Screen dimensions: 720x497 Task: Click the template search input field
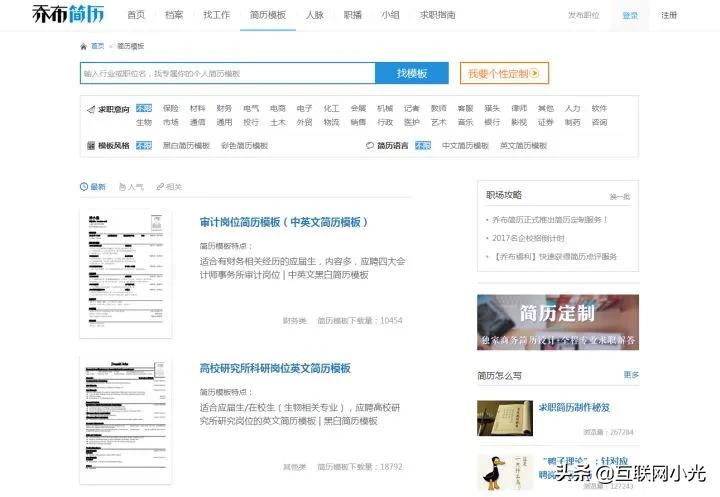(227, 73)
